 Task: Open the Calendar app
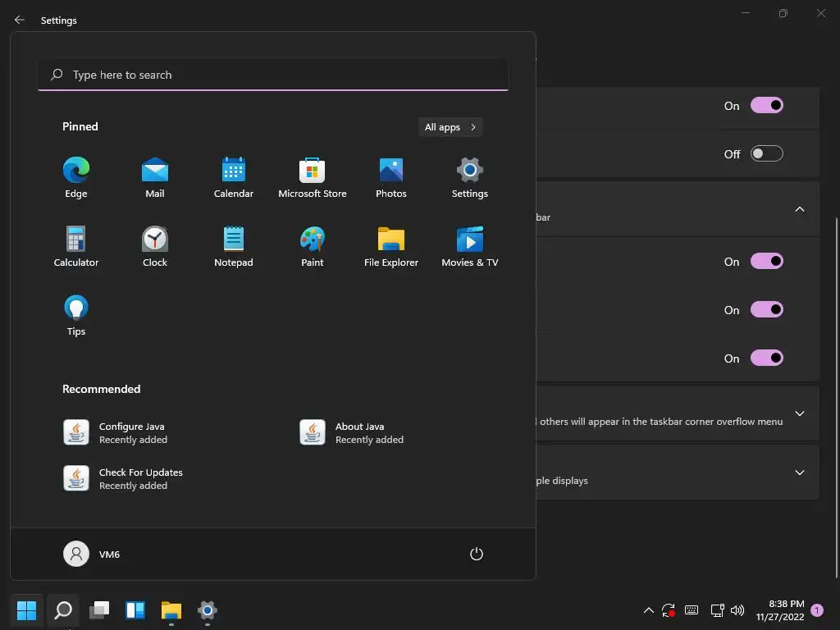(234, 178)
